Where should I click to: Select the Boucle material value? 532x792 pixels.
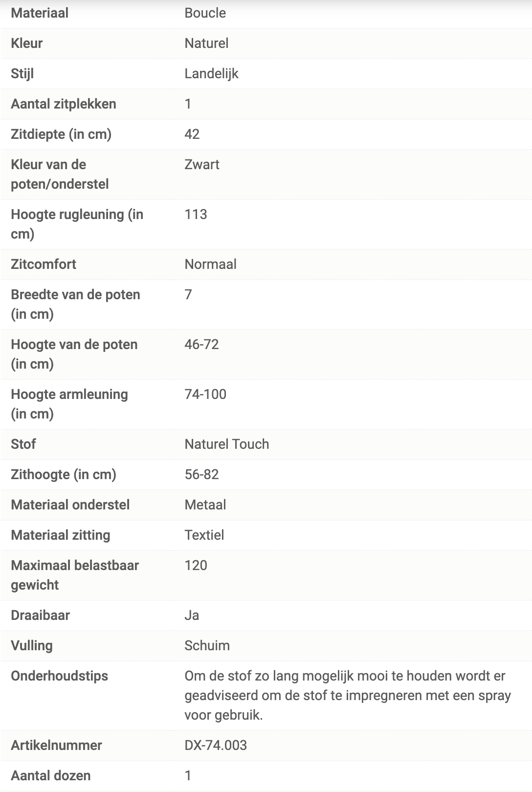[x=205, y=13]
